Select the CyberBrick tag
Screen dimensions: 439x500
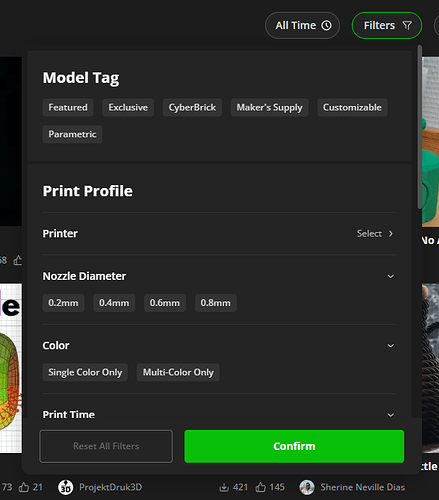(192, 107)
